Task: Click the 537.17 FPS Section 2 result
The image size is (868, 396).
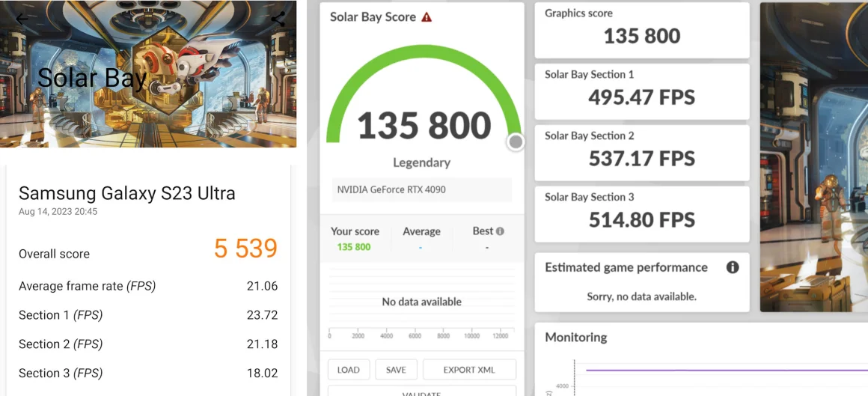Action: (641, 159)
